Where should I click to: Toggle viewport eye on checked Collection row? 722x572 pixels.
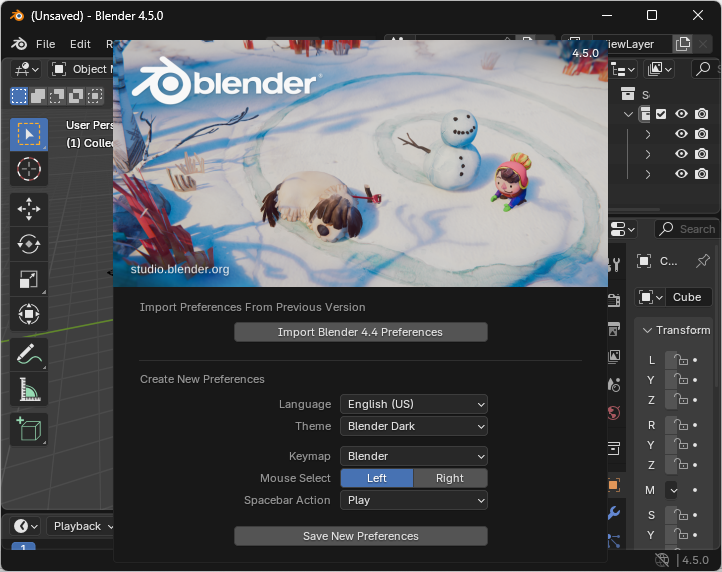[x=681, y=114]
